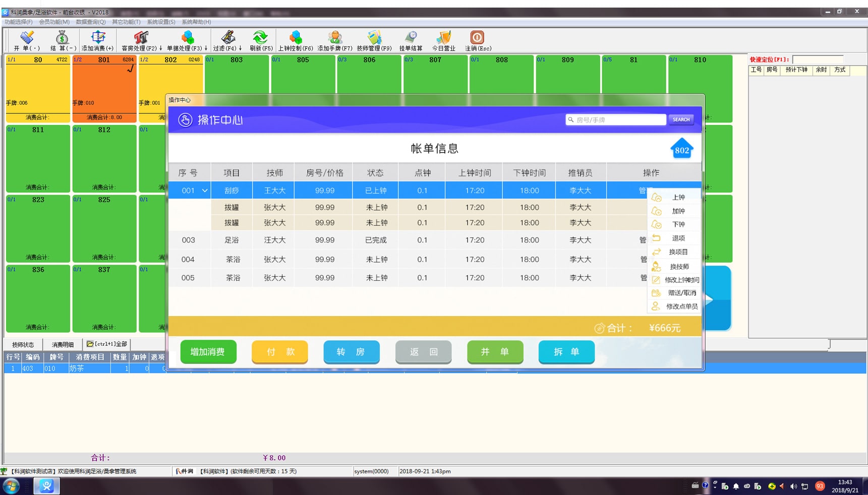Click the blue 802 room badge
Screen dimensions: 868x495
click(x=682, y=149)
